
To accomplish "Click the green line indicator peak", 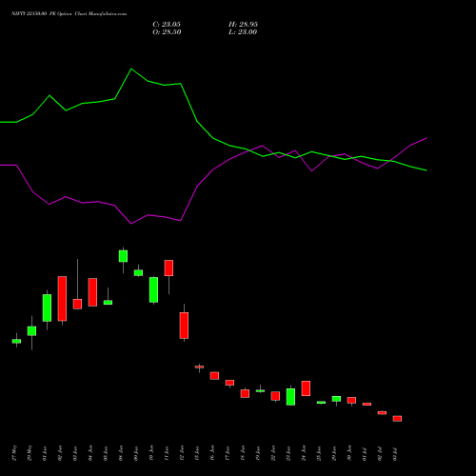I will pyautogui.click(x=131, y=69).
